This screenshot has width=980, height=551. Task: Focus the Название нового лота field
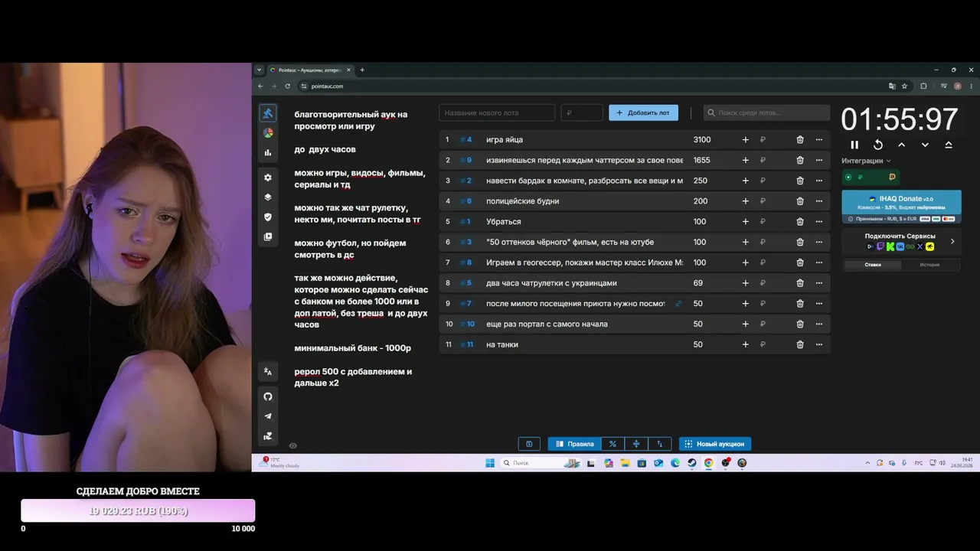click(x=497, y=112)
